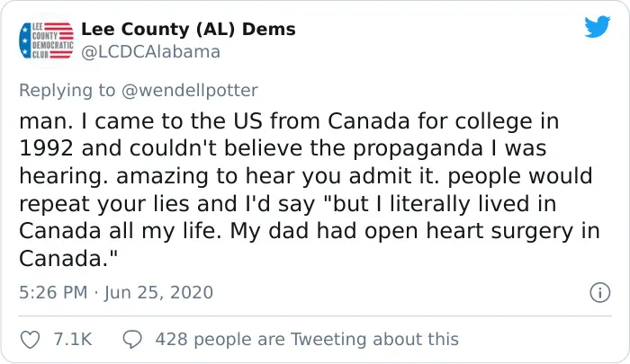This screenshot has height=364, width=630.
Task: Click the final word 'Canada."' in the tweet
Action: pyautogui.click(x=68, y=259)
